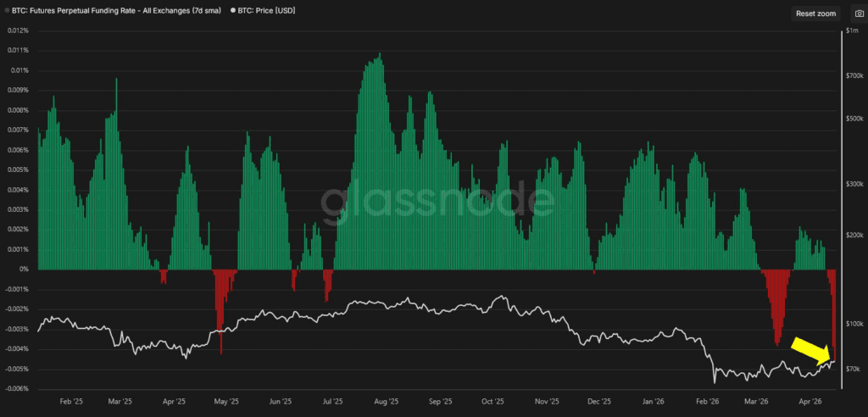The height and width of the screenshot is (417, 868).
Task: Click the 0.012% left axis label
Action: tap(17, 31)
